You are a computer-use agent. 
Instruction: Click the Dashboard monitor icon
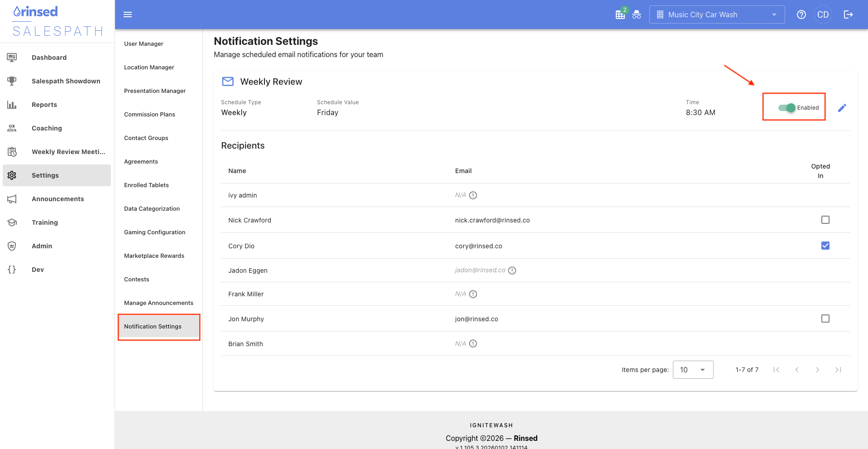[12, 58]
